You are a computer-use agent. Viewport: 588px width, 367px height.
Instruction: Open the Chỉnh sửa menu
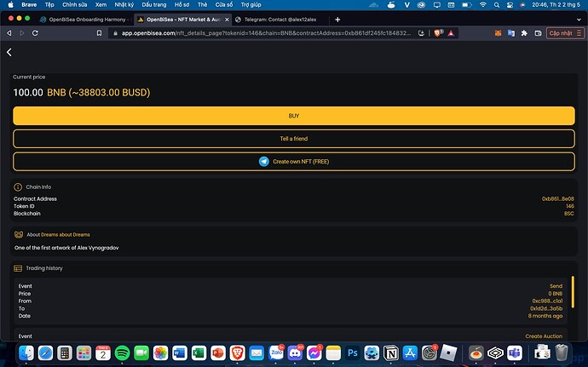coord(75,5)
